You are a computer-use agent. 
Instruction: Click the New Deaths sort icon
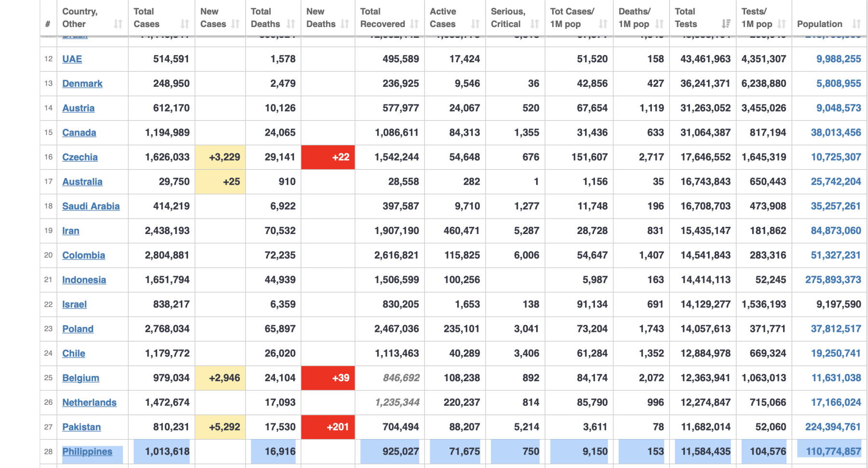(344, 24)
